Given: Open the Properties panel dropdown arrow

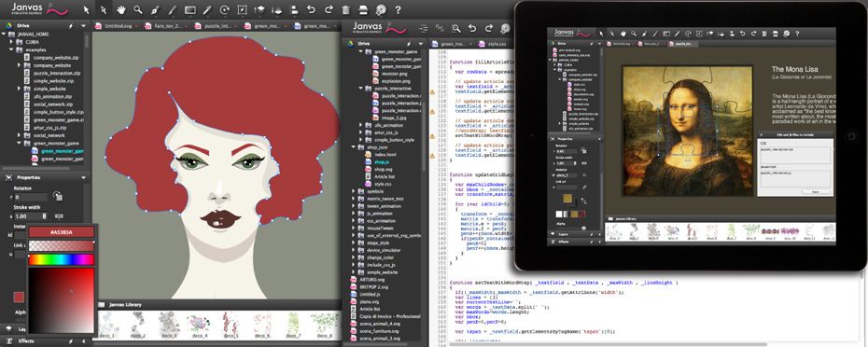Looking at the screenshot, I should [83, 177].
